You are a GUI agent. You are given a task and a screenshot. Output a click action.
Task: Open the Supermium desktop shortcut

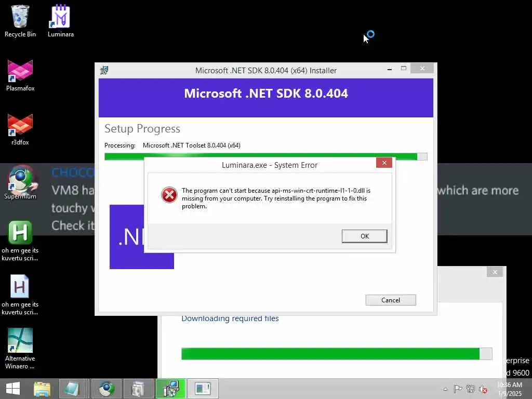click(x=20, y=183)
